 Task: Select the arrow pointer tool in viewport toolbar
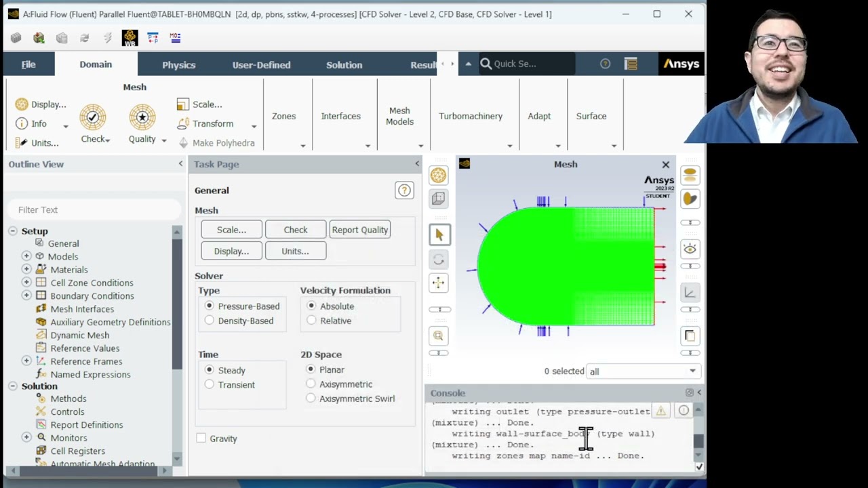click(439, 235)
